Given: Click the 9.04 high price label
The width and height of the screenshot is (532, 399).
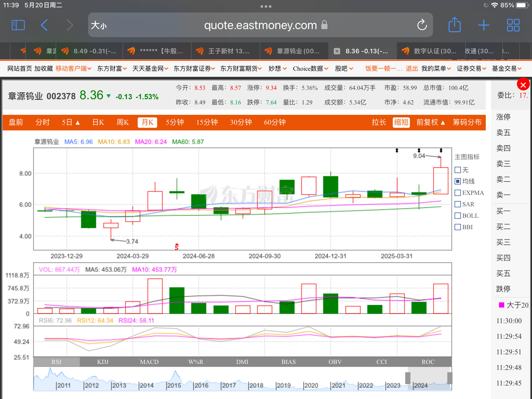Looking at the screenshot, I should click(x=419, y=156).
